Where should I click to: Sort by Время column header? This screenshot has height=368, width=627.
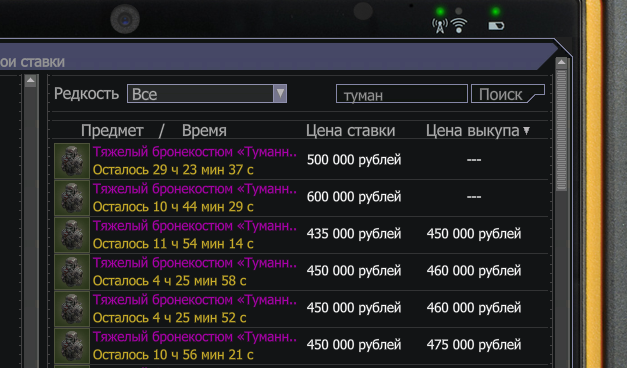[x=204, y=131]
